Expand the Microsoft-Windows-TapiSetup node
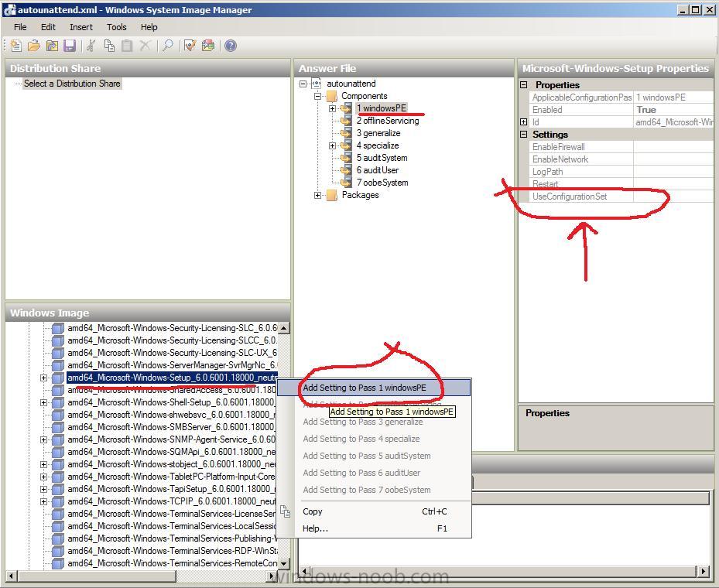The width and height of the screenshot is (719, 588). tap(43, 489)
